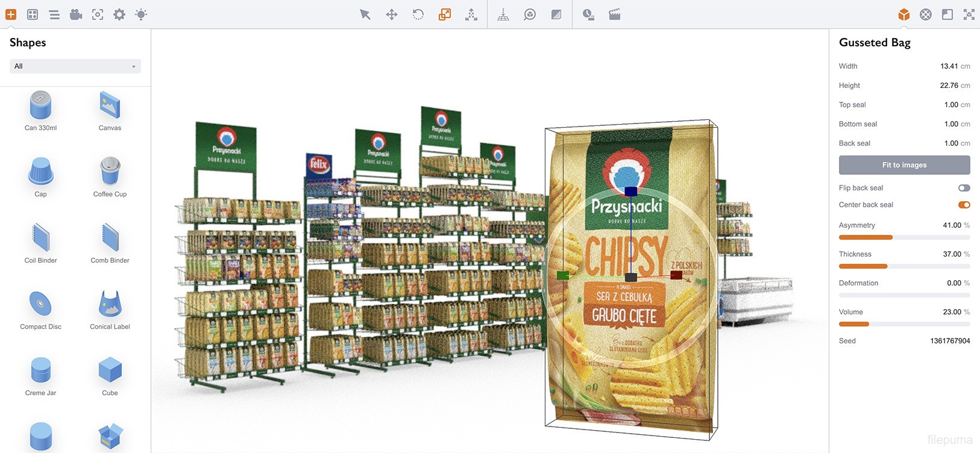980x453 pixels.
Task: Activate the Move tool
Action: point(392,14)
